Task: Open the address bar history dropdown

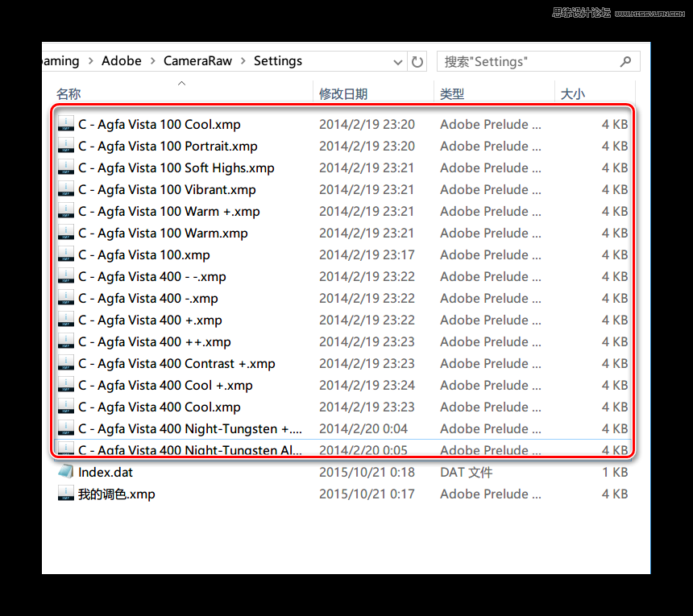Action: [398, 62]
